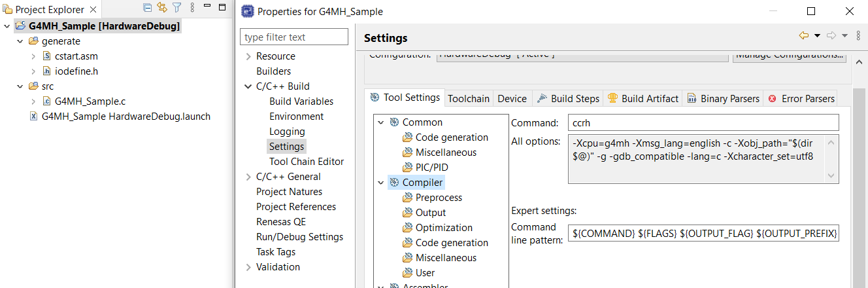This screenshot has width=868, height=288.
Task: Click the back navigation arrow in Settings
Action: pos(803,36)
